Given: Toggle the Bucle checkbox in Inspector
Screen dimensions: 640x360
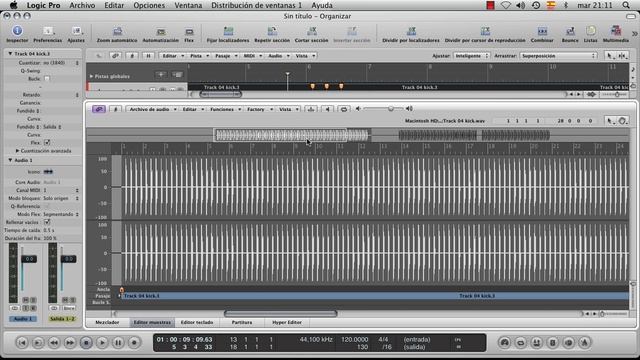Looking at the screenshot, I should point(47,78).
